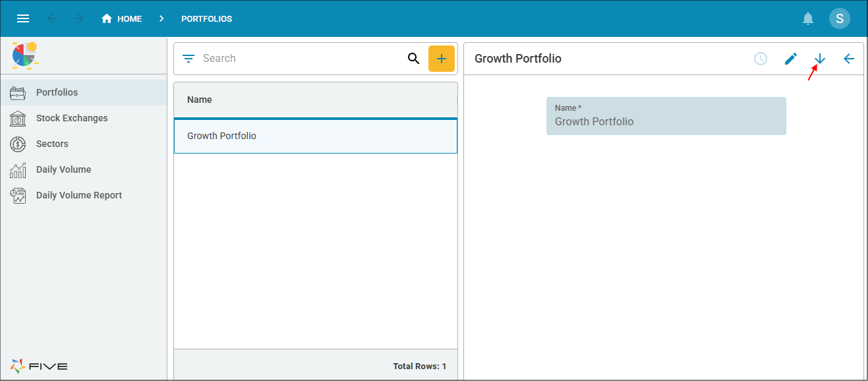Open Daily Volume Report menu item

(78, 195)
